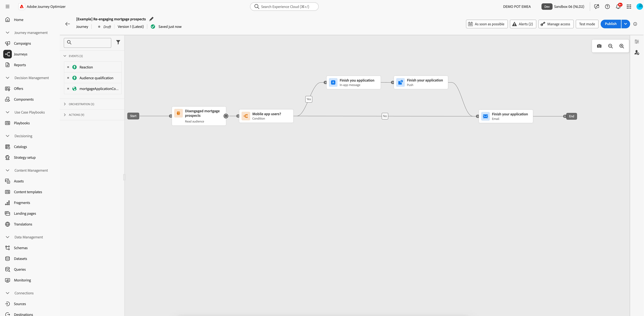Image resolution: width=644 pixels, height=316 pixels.
Task: Edit journey name with the pencil icon
Action: [x=151, y=19]
